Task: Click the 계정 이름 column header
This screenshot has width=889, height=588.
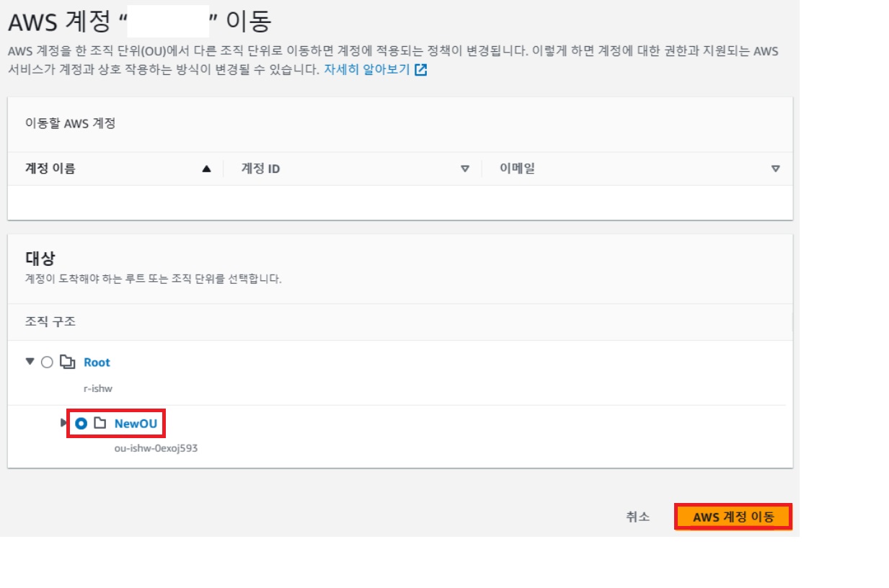Action: coord(50,169)
